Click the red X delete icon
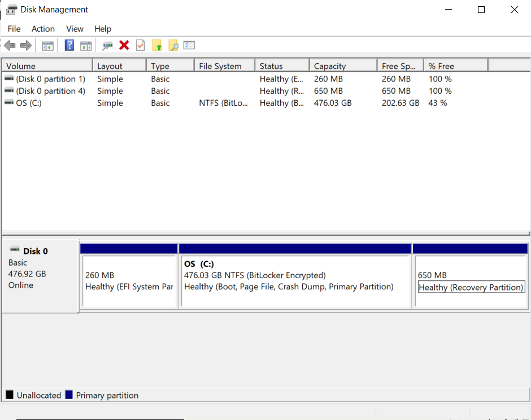This screenshot has height=420, width=531. point(124,46)
